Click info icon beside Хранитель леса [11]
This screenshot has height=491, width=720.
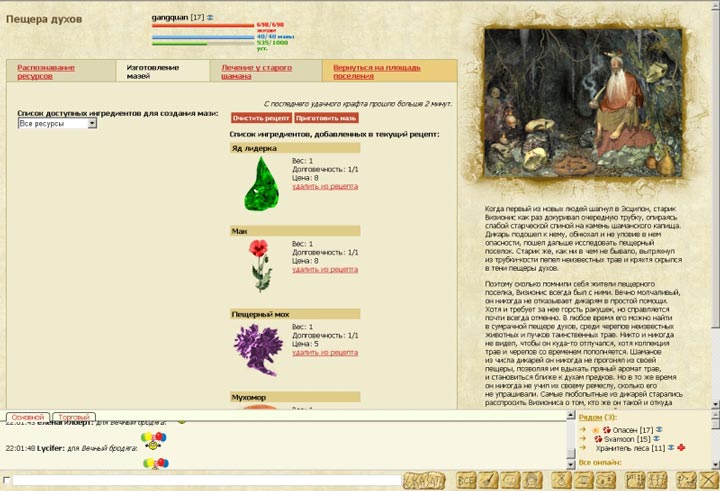coord(671,448)
